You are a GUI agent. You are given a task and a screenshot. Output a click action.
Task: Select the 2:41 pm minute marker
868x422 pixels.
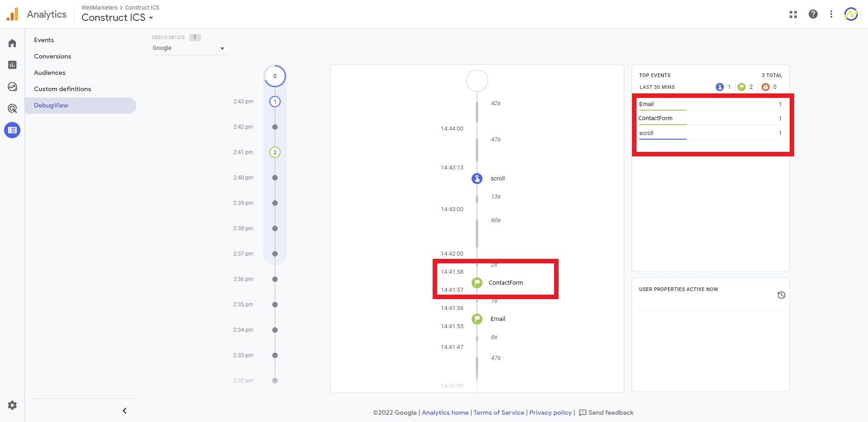[x=275, y=152]
